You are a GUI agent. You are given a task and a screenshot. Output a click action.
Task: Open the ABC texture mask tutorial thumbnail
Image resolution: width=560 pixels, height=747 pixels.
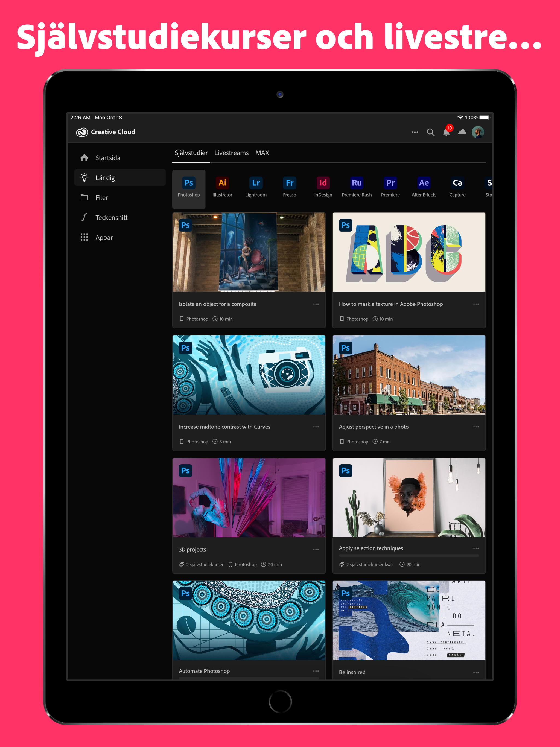409,252
